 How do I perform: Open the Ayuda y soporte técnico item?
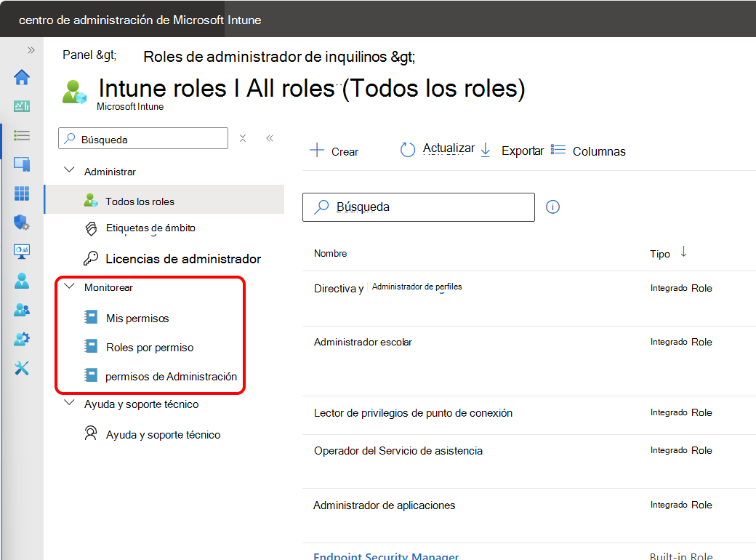(x=163, y=435)
